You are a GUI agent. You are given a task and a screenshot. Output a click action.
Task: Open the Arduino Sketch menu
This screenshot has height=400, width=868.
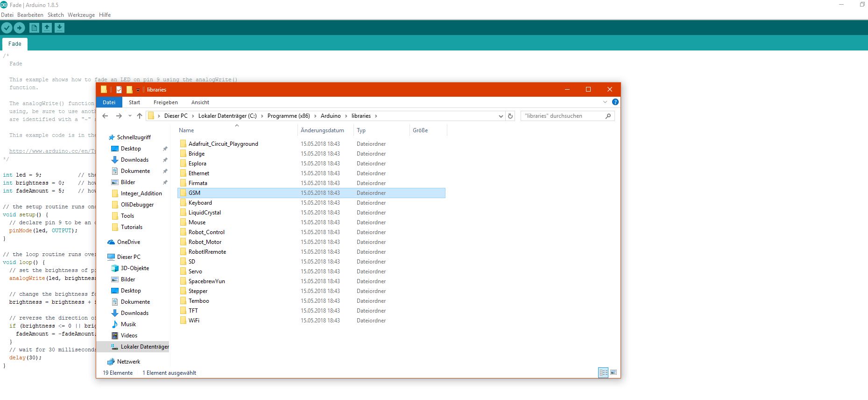(x=56, y=15)
